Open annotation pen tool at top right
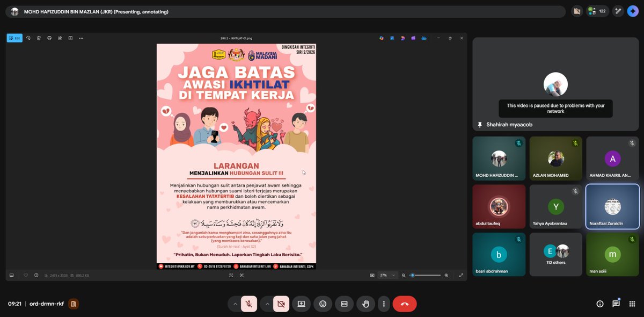The height and width of the screenshot is (317, 644). coord(618,11)
